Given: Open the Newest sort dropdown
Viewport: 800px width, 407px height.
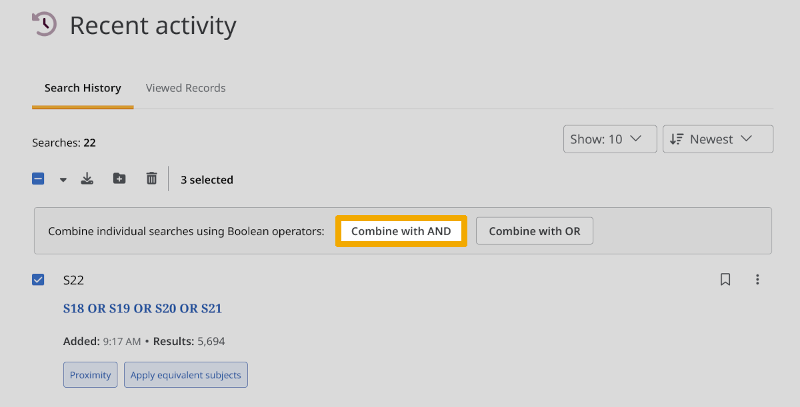Looking at the screenshot, I should pos(718,139).
